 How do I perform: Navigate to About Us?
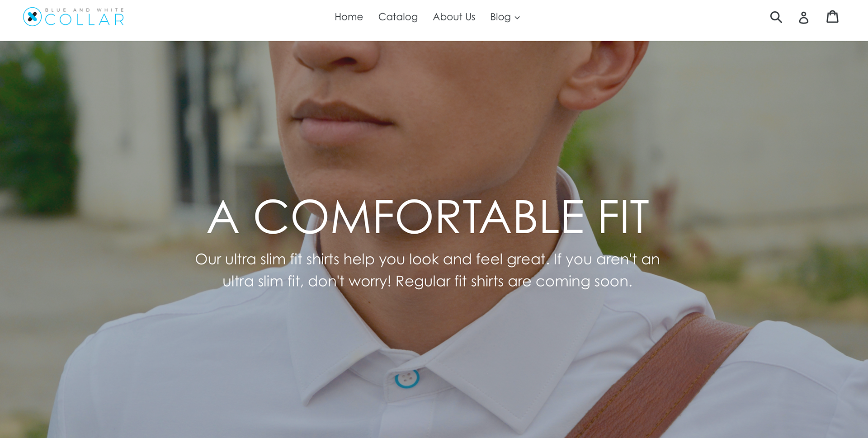[454, 17]
